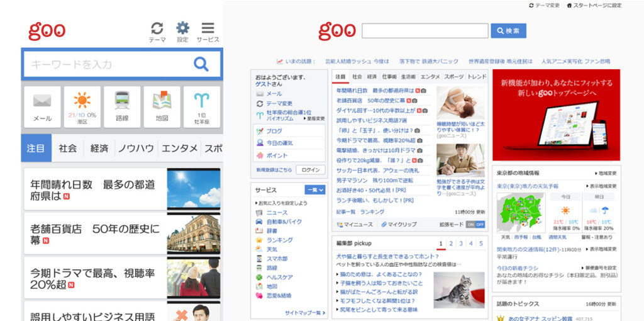Click desktop search input field
Image resolution: width=644 pixels, height=321 pixels.
tap(425, 31)
